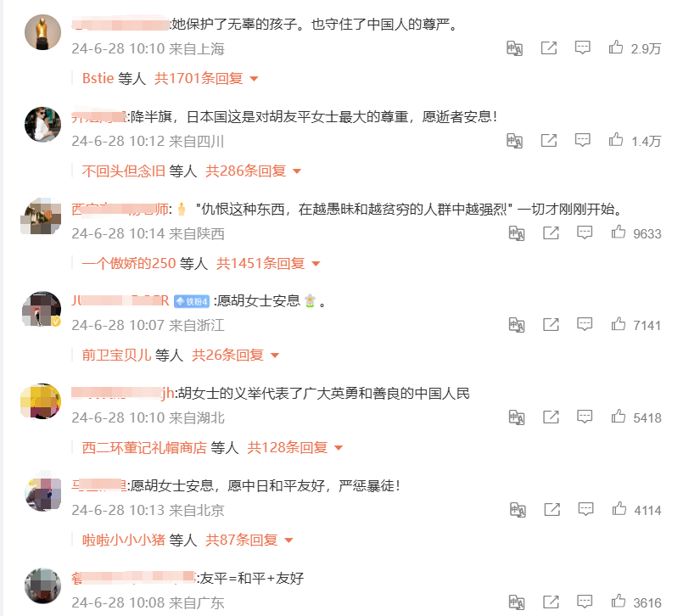Image resolution: width=683 pixels, height=616 pixels.
Task: Show the 共128条回复 replies
Action: point(295,447)
